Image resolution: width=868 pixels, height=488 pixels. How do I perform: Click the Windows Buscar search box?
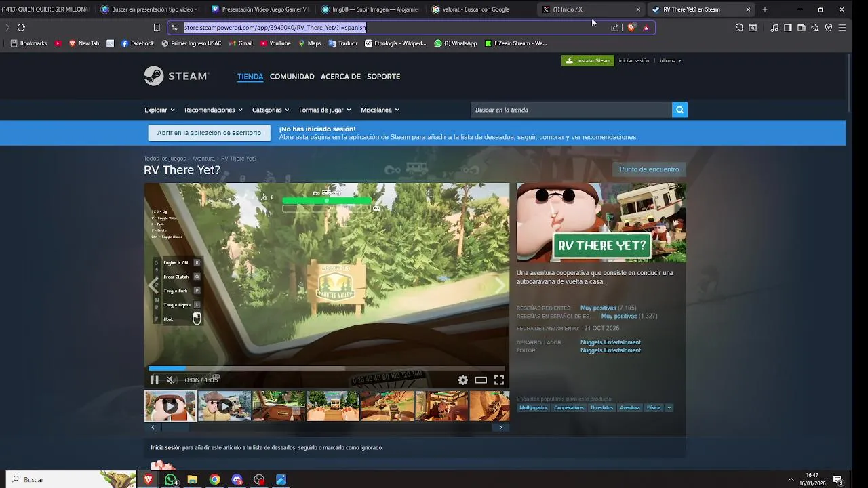tap(71, 479)
